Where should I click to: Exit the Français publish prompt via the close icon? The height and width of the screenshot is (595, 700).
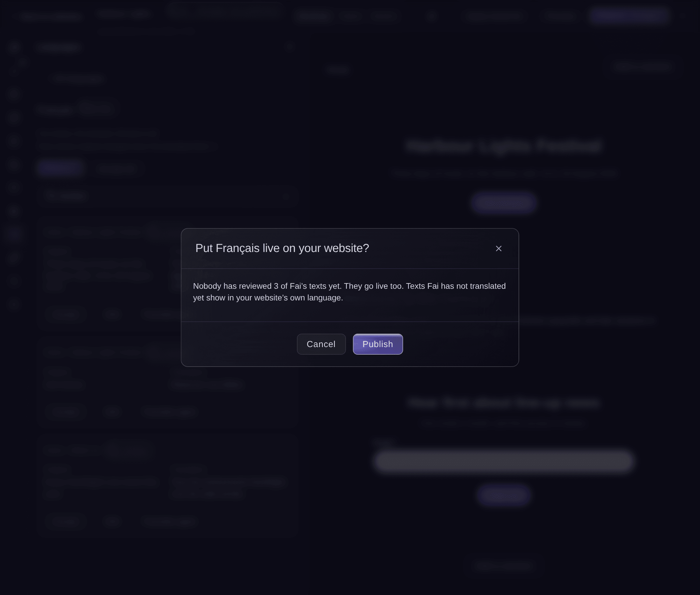tap(498, 249)
